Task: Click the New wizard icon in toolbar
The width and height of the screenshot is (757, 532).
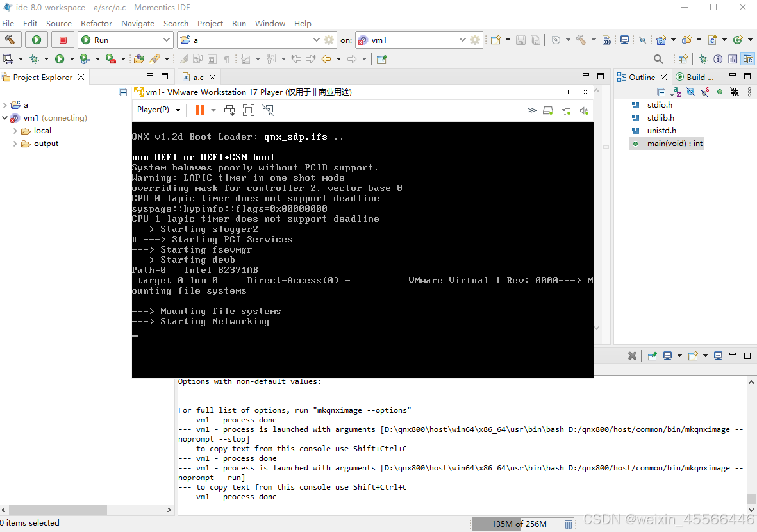Action: pyautogui.click(x=495, y=40)
